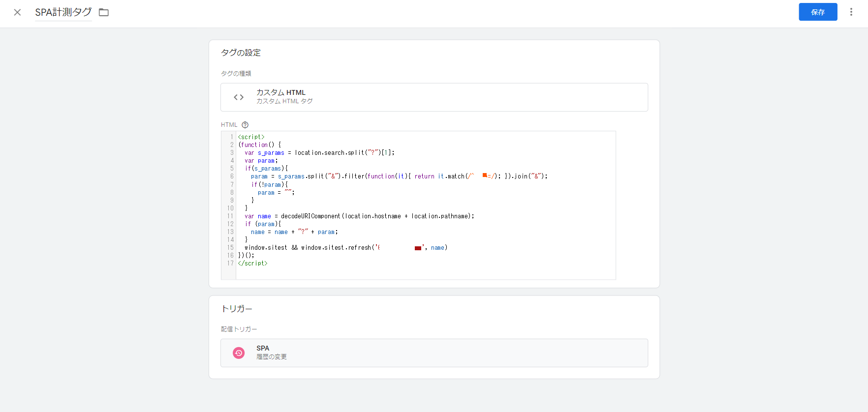Click the closing </script> line
This screenshot has height=412, width=868.
click(x=253, y=264)
